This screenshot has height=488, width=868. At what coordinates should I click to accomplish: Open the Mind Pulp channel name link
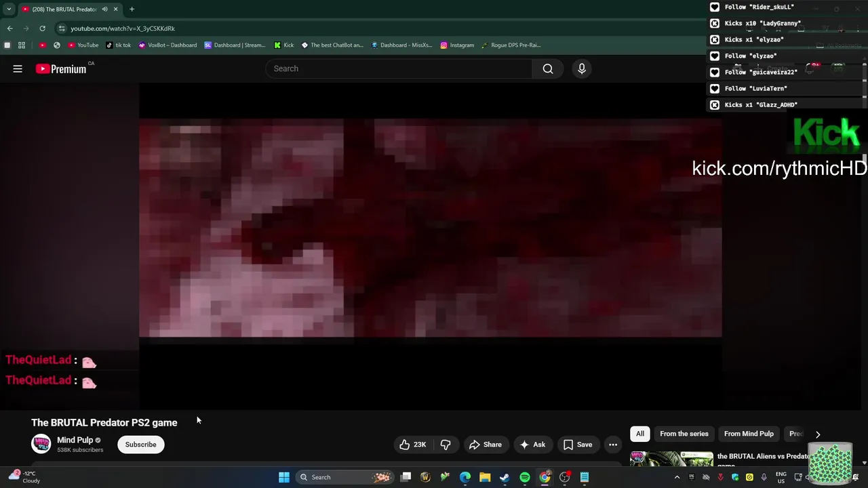[x=75, y=440]
